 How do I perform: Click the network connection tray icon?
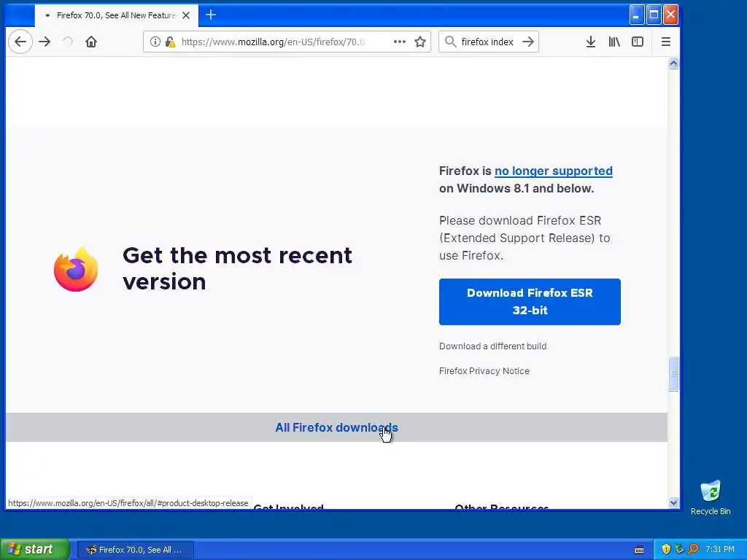coord(679,549)
